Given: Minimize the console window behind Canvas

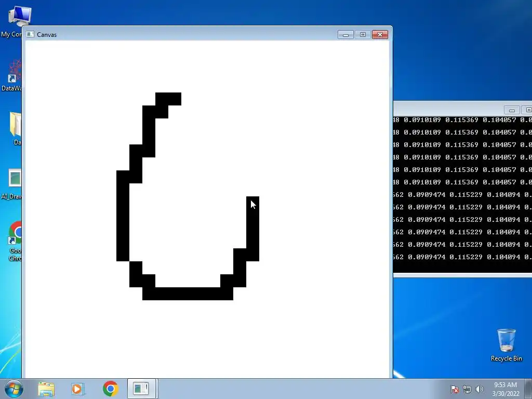Looking at the screenshot, I should (x=512, y=110).
